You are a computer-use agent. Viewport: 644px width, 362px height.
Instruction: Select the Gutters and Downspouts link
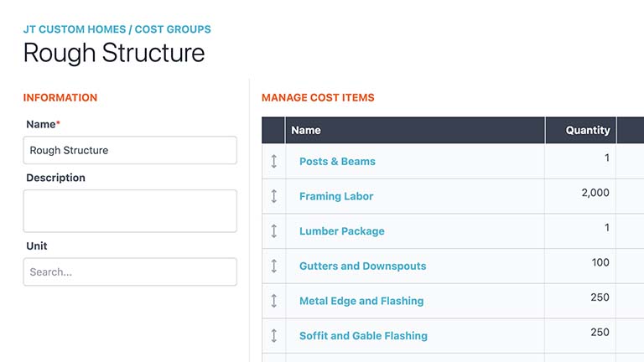click(x=362, y=266)
